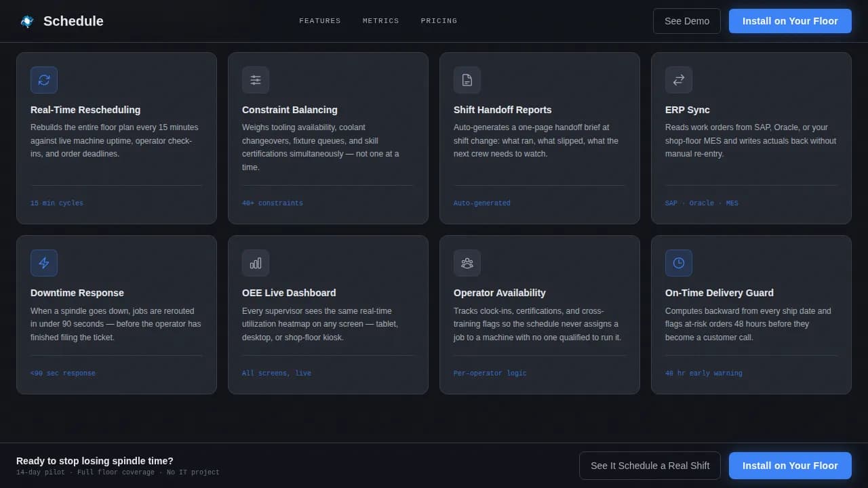Click the 'Per-operator logic' tag
Screen dimensions: 868x488
coord(490,373)
